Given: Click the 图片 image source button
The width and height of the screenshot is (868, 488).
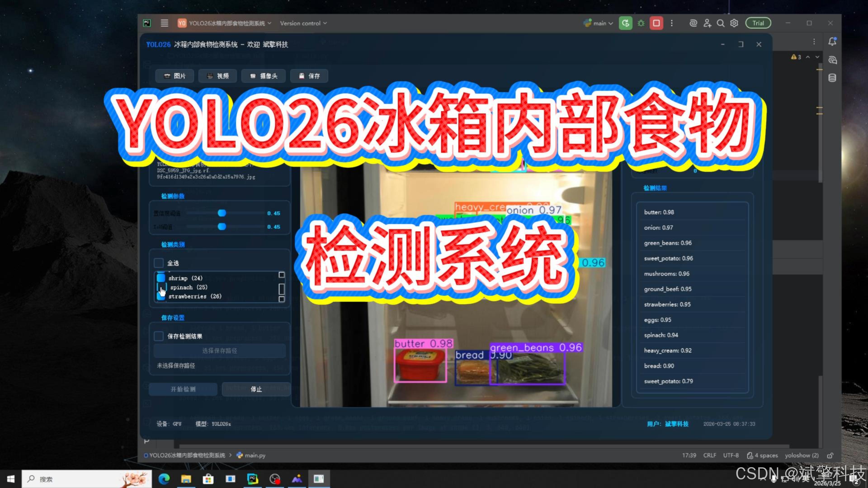Looking at the screenshot, I should pos(175,76).
